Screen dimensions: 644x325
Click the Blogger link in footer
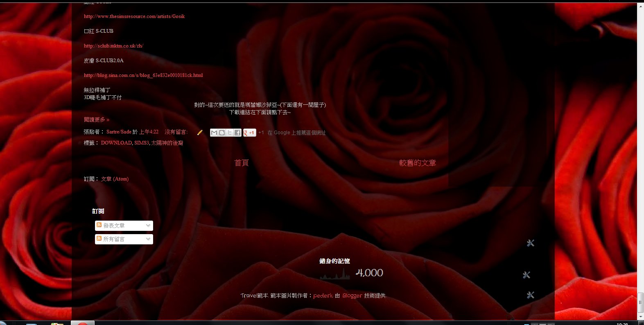[x=352, y=296]
